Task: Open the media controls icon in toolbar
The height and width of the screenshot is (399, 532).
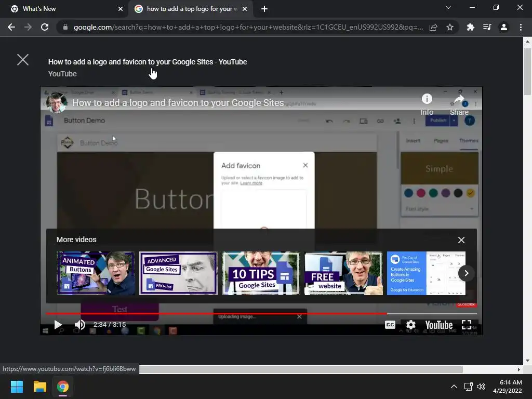Action: click(487, 27)
